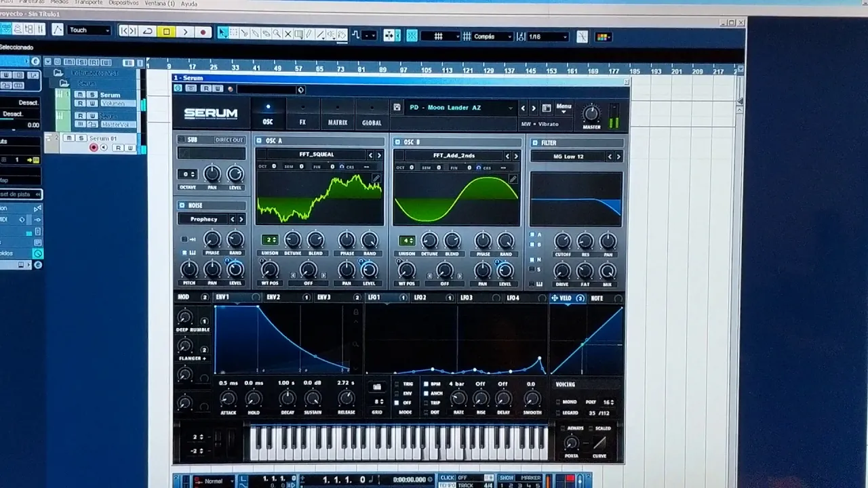Image resolution: width=868 pixels, height=488 pixels.
Task: Adjust the SUB octave stepper
Action: click(187, 174)
